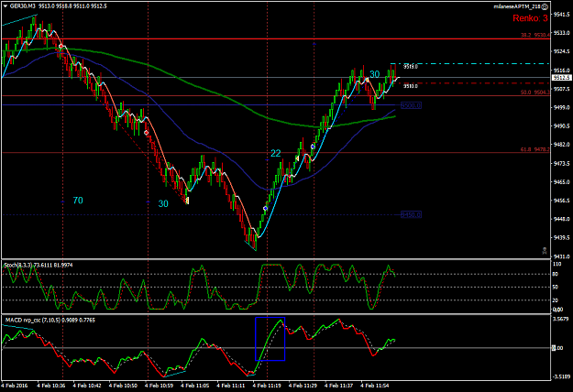Click the 9431.0 price axis value
This screenshot has height=392, width=573.
point(562,256)
